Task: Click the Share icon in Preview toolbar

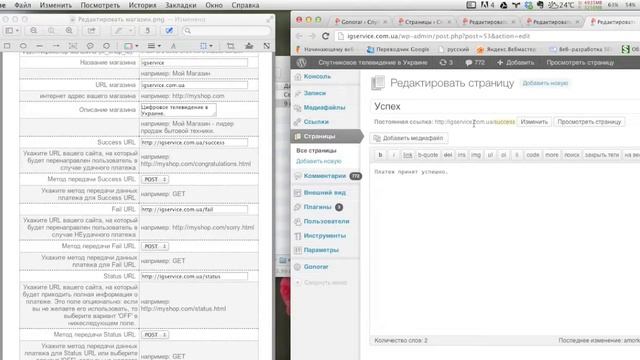Action: tap(91, 31)
